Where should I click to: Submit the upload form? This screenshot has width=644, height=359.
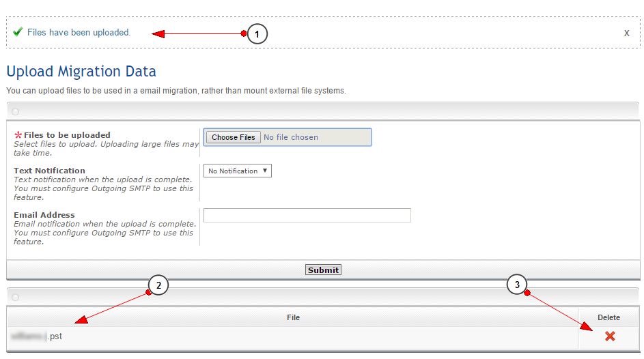click(323, 270)
